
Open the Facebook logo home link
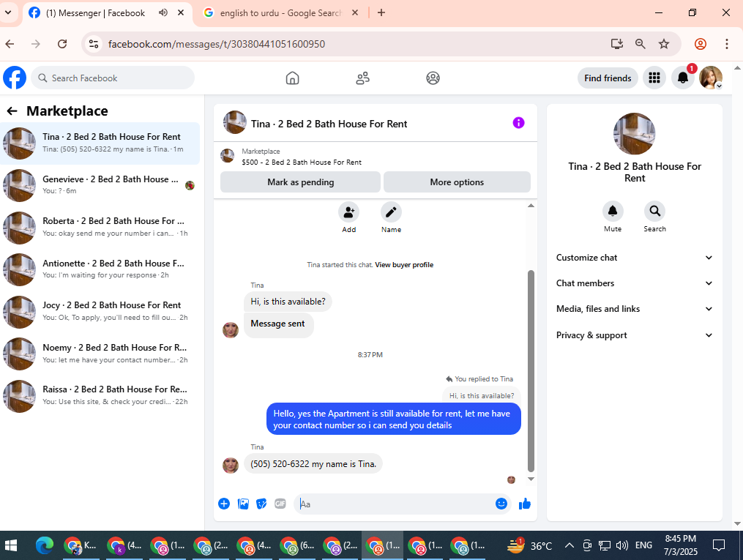15,78
